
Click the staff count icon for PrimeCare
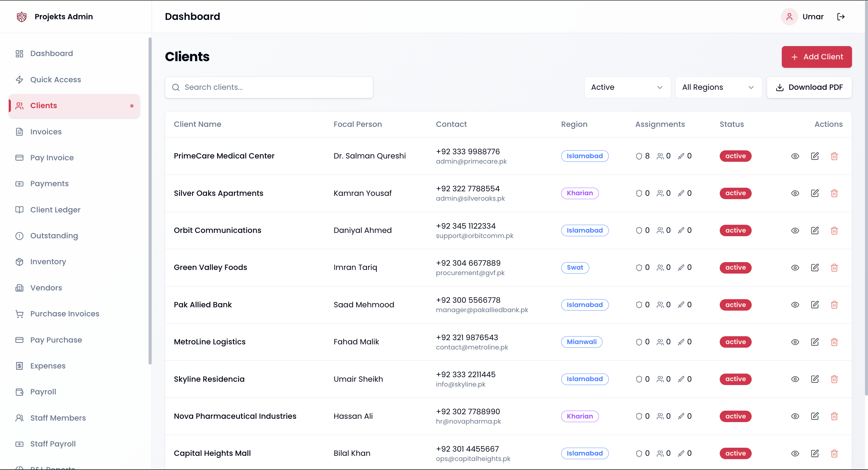(660, 156)
